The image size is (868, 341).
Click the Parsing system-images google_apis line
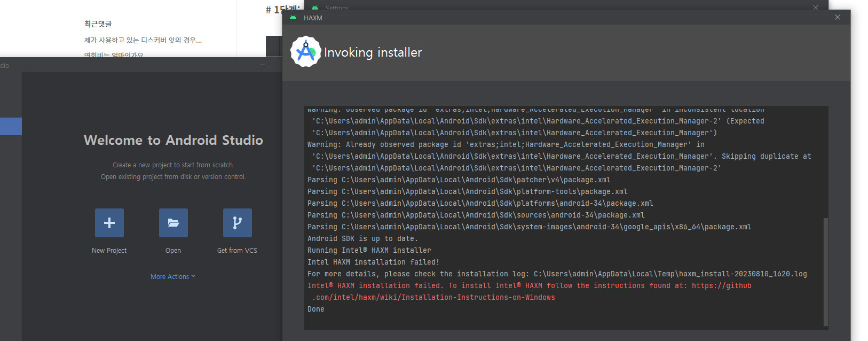point(529,227)
